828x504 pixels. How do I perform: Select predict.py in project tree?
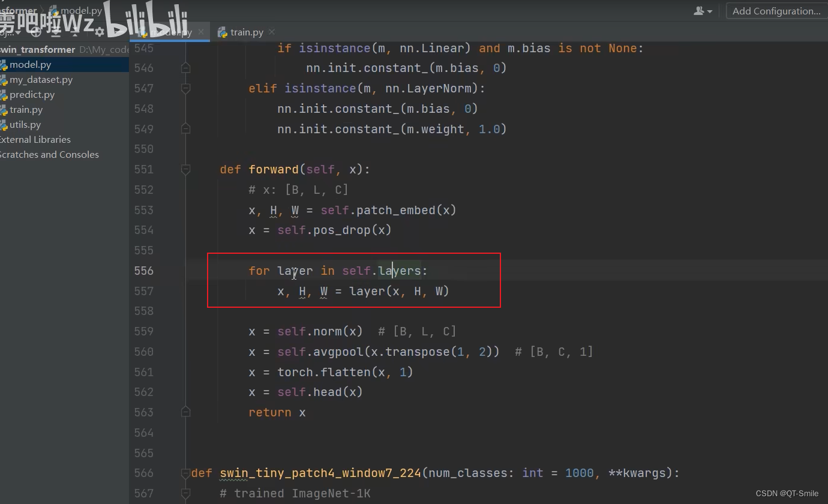[x=64, y=94]
